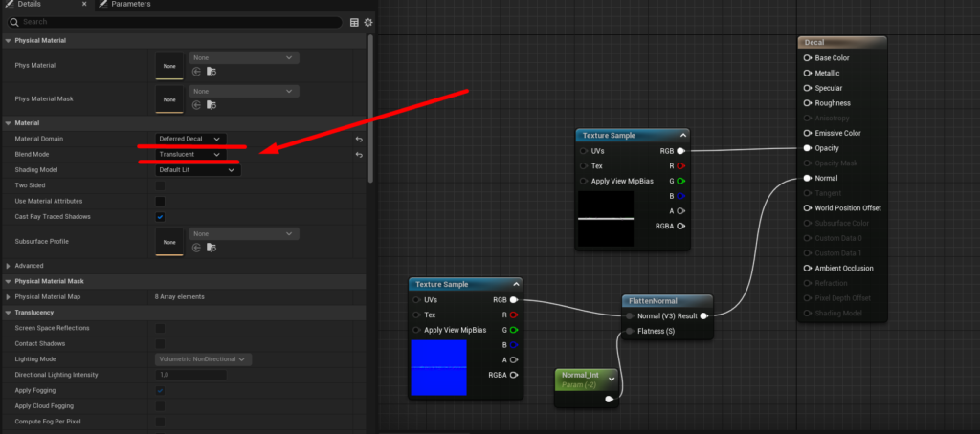Click red R output pin of upper Texture Sample
The image size is (980, 434).
680,165
